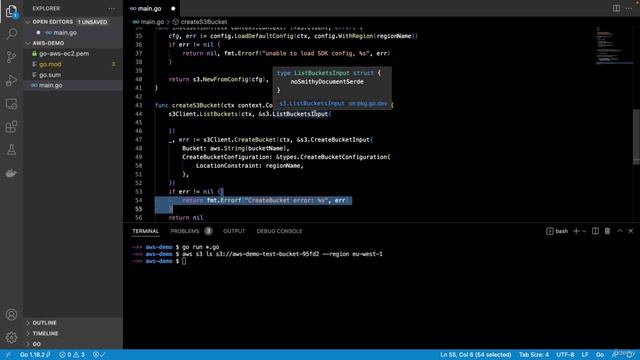Open the Source Control view
This screenshot has width=640, height=360.
click(11, 57)
